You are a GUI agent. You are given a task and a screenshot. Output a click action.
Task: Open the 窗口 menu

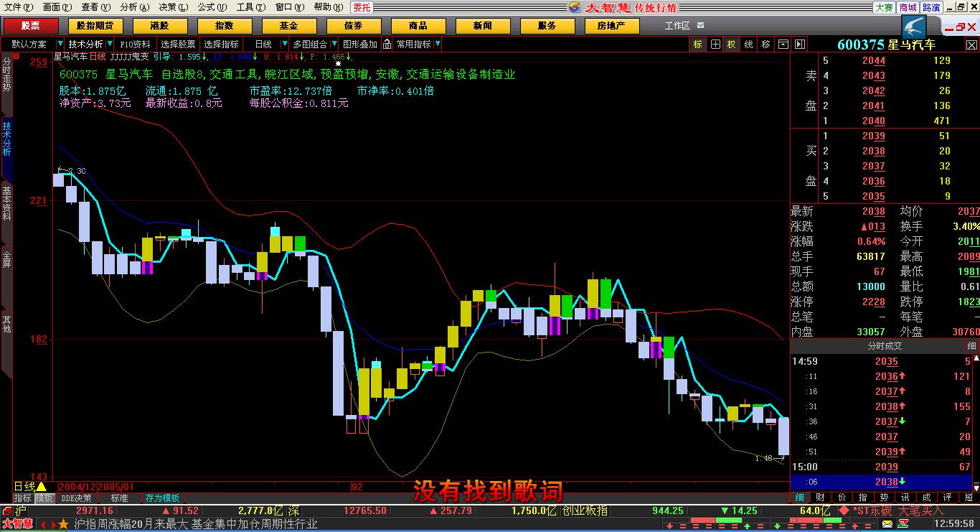pos(289,7)
